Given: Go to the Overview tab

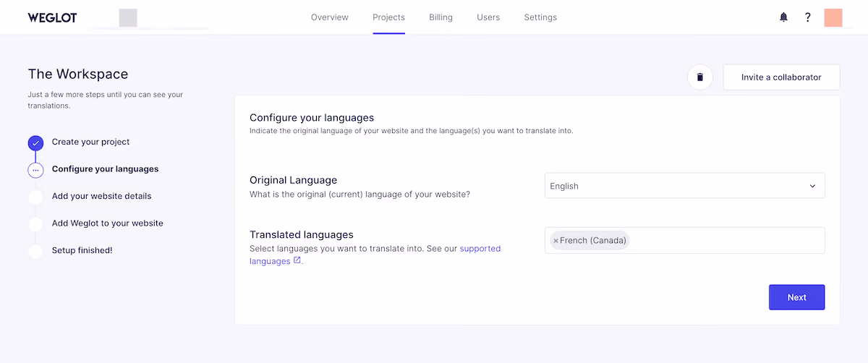Looking at the screenshot, I should pos(329,17).
